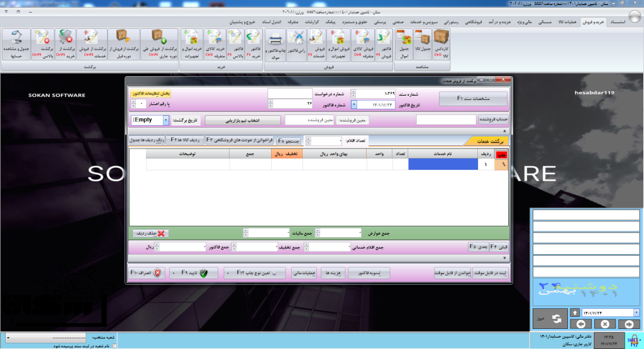
Task: Adjust شماره سند spinner
Action: coord(353,94)
